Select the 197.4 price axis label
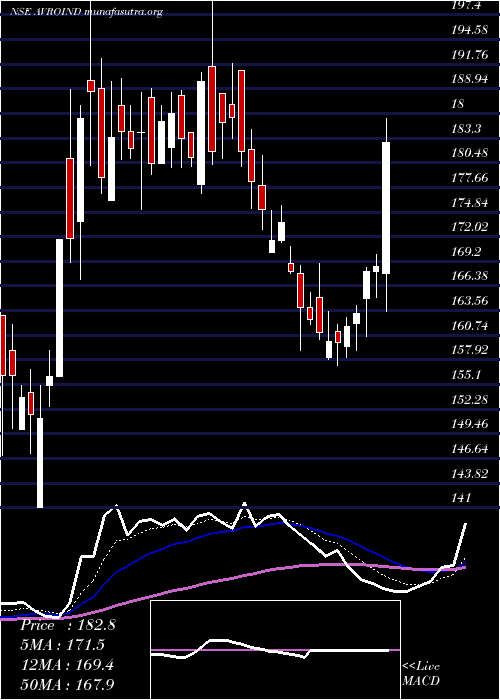 pos(467,5)
